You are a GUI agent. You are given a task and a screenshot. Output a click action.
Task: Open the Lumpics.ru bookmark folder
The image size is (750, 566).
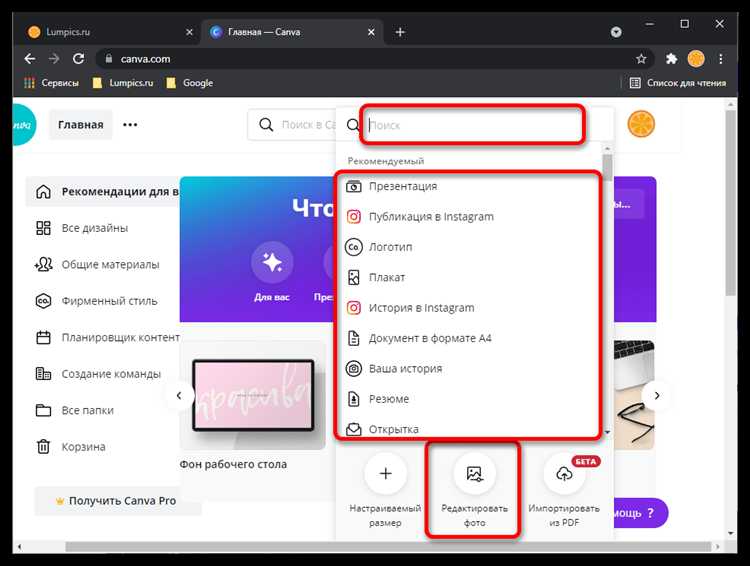[x=123, y=83]
